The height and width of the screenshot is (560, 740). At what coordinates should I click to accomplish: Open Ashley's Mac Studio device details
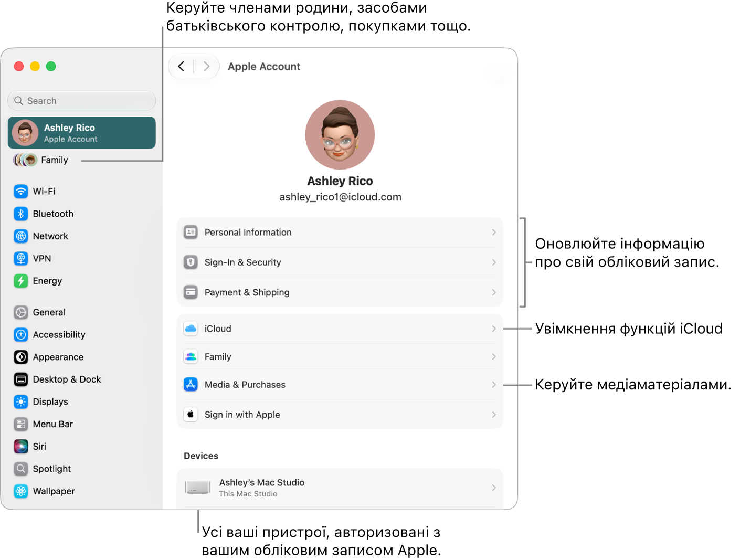click(x=340, y=488)
